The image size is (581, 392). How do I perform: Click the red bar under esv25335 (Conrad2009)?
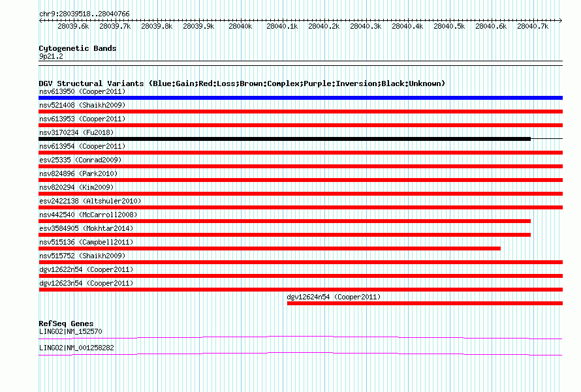[300, 166]
